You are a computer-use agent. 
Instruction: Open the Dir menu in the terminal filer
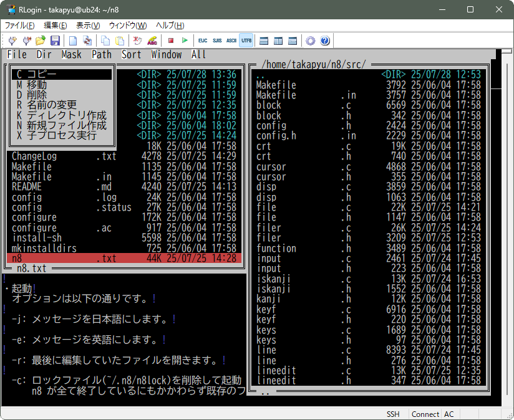coord(44,55)
